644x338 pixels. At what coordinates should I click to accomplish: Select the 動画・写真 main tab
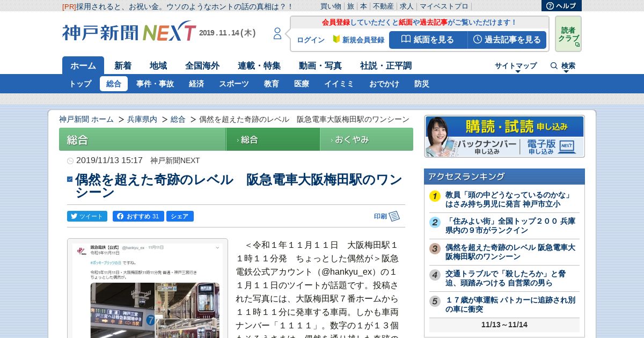[x=320, y=65]
